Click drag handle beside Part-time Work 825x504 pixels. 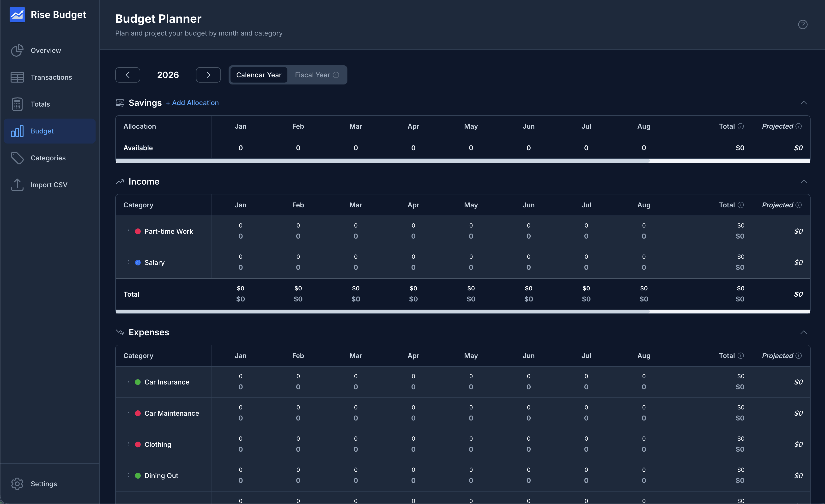pyautogui.click(x=127, y=231)
